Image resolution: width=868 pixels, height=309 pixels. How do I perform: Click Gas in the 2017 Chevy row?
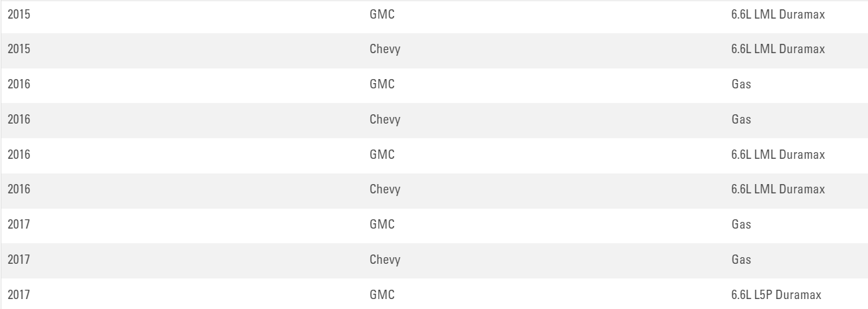[740, 260]
